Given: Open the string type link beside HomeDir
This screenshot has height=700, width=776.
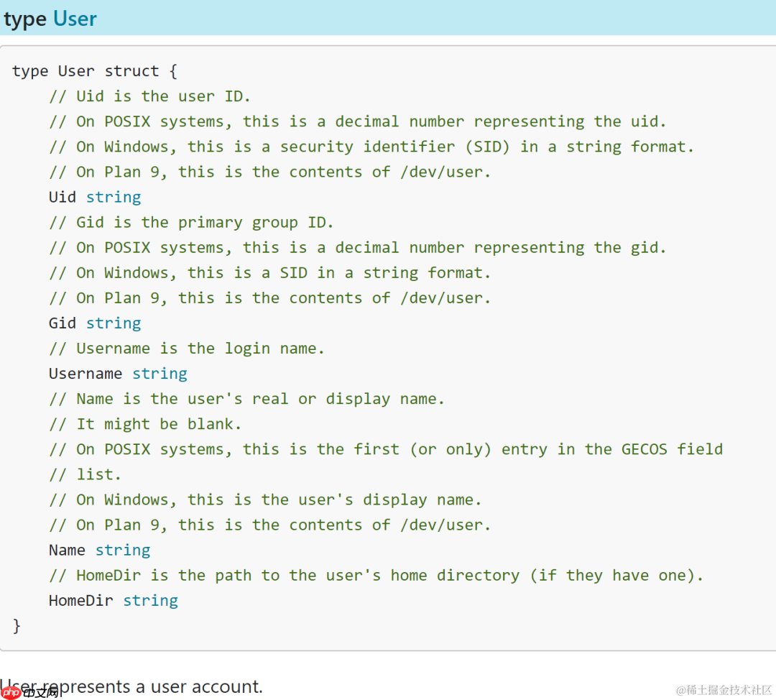Looking at the screenshot, I should [150, 601].
